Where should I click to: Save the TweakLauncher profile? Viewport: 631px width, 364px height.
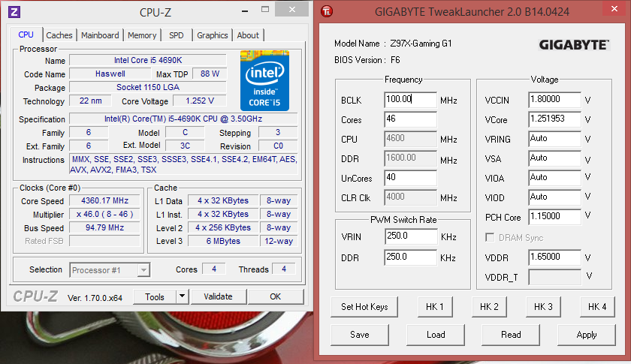click(x=360, y=335)
